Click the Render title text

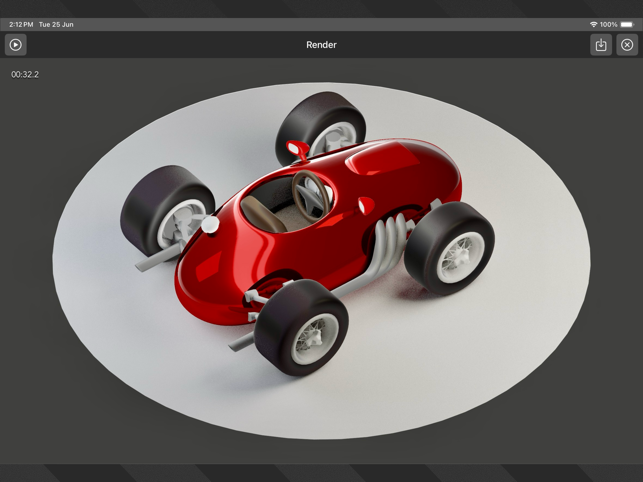[x=321, y=45]
